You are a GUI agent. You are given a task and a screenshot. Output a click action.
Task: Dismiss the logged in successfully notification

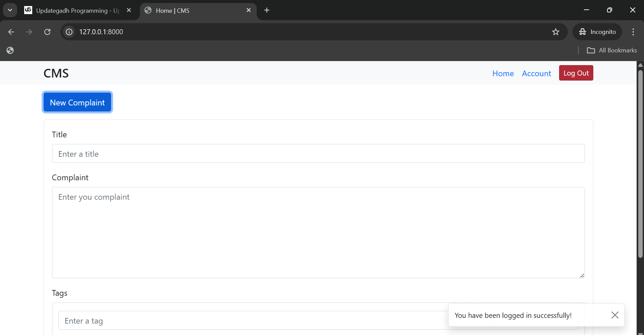point(615,315)
